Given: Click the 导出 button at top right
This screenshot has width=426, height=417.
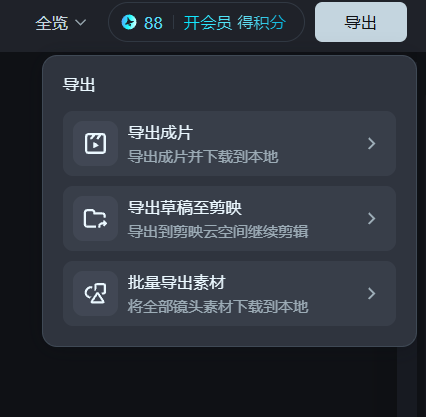Looking at the screenshot, I should [361, 22].
